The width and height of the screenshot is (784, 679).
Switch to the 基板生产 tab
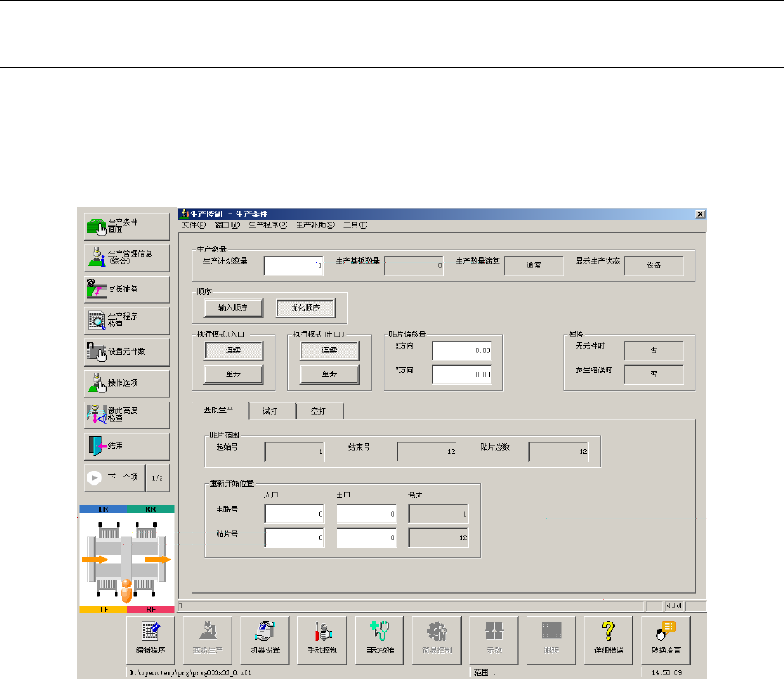click(x=218, y=410)
